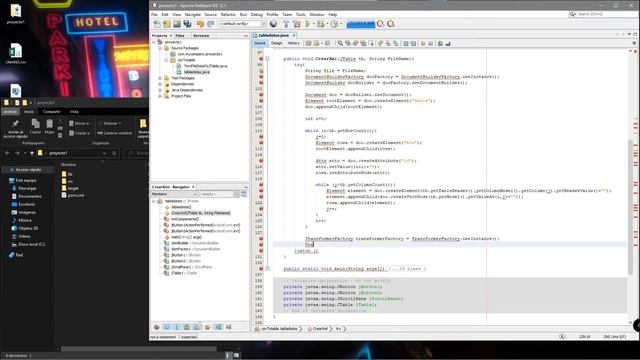Viewport: 640px width, 360px height.
Task: Expand the Project Files tree node
Action: pyautogui.click(x=160, y=96)
